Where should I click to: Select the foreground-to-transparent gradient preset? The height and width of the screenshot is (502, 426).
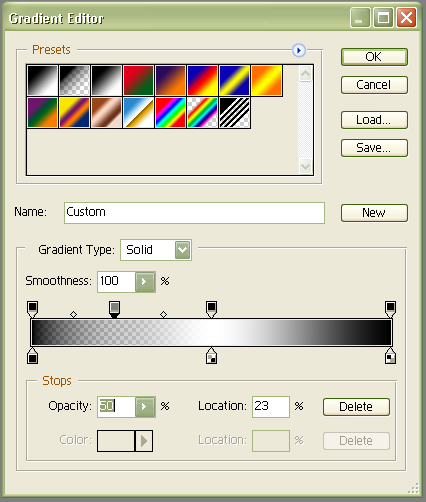click(x=74, y=80)
